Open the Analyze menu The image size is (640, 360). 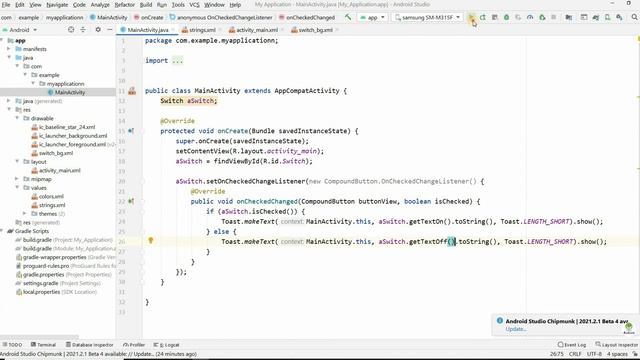coord(100,5)
